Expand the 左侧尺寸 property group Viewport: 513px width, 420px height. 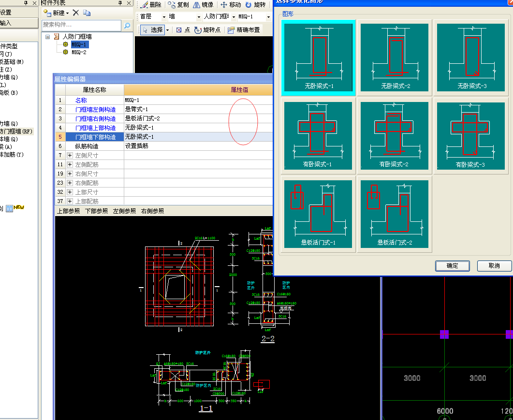[x=70, y=155]
